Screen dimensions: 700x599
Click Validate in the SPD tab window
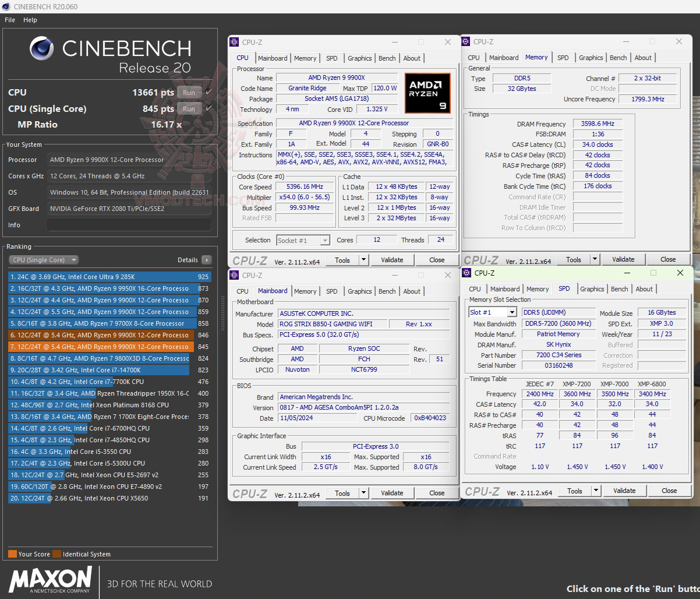[624, 491]
